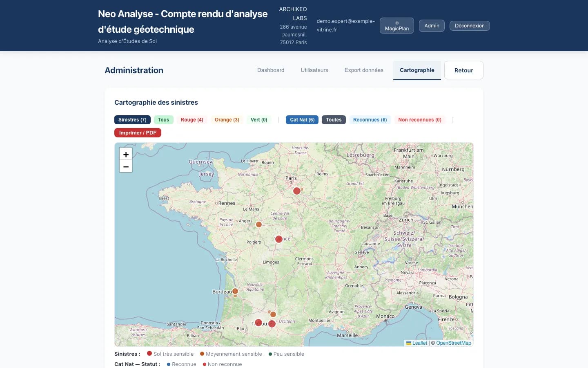Click the Cartographie des sinistres heading
588x368 pixels.
click(x=156, y=103)
